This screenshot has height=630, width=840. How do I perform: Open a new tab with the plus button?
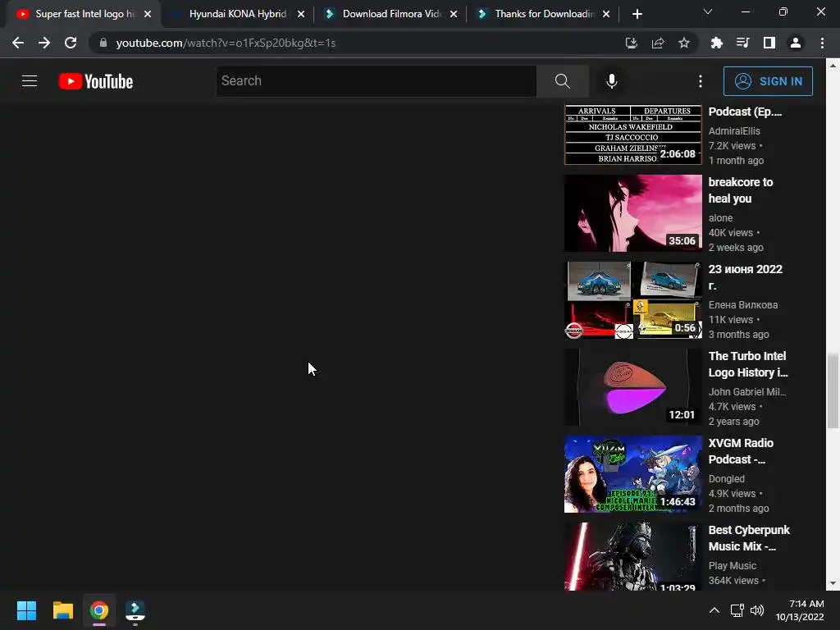637,14
